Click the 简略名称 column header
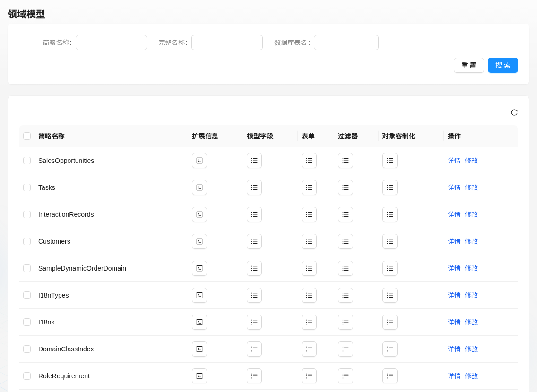The width and height of the screenshot is (537, 392). 52,136
